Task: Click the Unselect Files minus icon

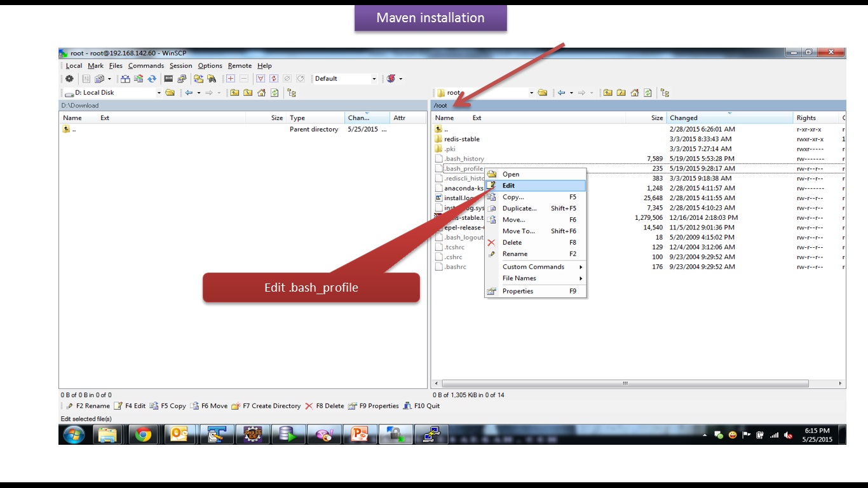Action: click(243, 79)
